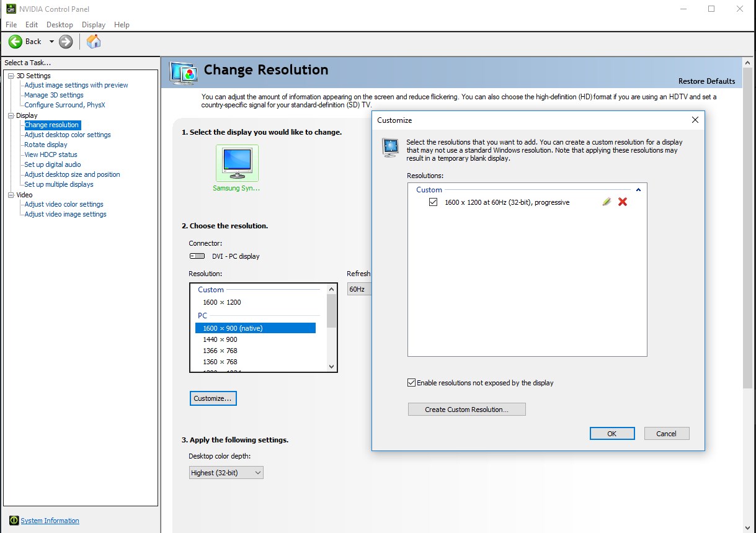Open Adjust video color settings
Viewport: 756px width, 533px height.
tap(64, 204)
